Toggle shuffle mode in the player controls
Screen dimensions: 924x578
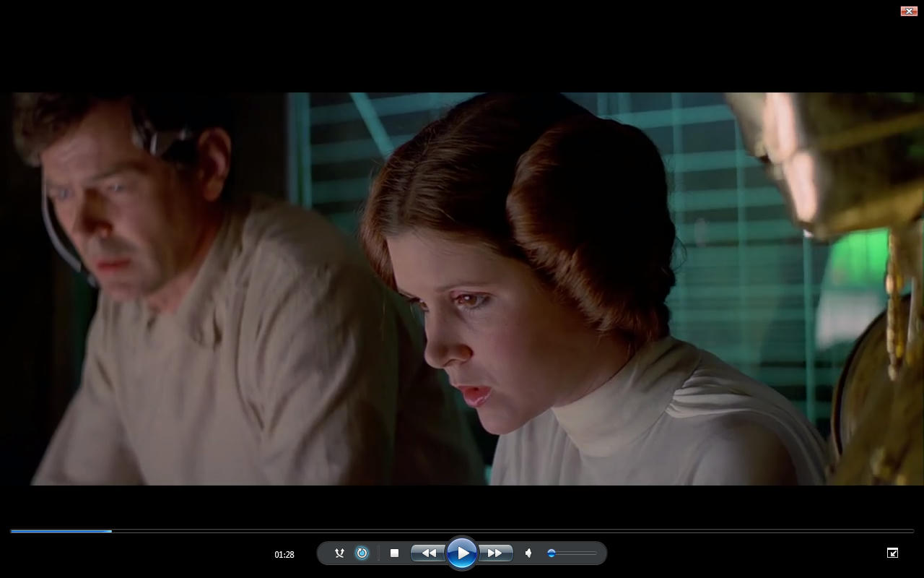point(339,553)
